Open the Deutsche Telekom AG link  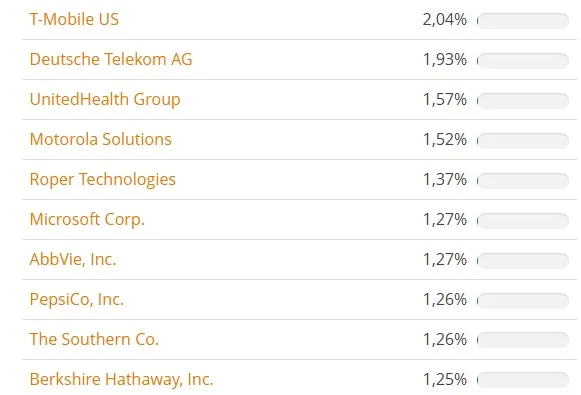pos(111,59)
